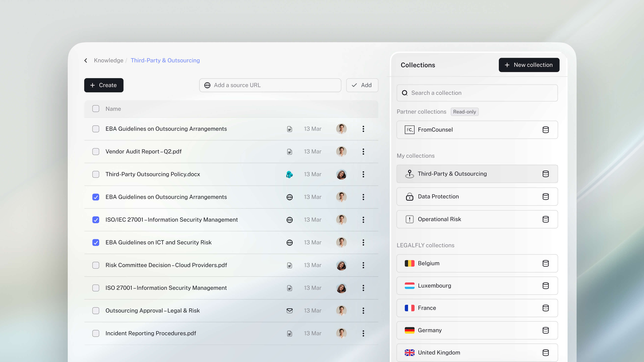
Task: Click the back arrow beside Knowledge
Action: pyautogui.click(x=86, y=61)
